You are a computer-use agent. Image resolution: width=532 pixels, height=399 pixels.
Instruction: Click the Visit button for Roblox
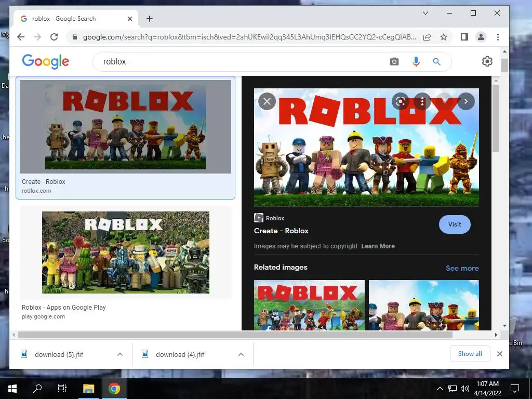[x=454, y=224]
